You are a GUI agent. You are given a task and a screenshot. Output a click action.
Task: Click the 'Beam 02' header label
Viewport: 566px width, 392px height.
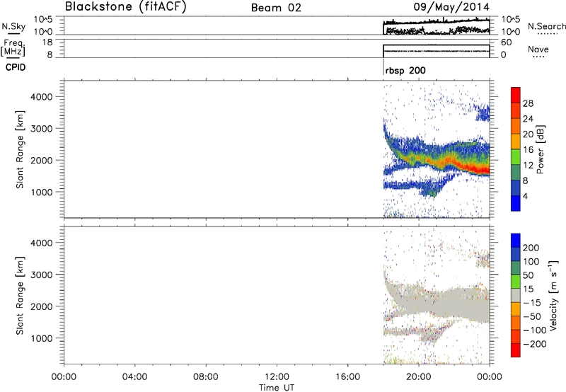point(276,8)
